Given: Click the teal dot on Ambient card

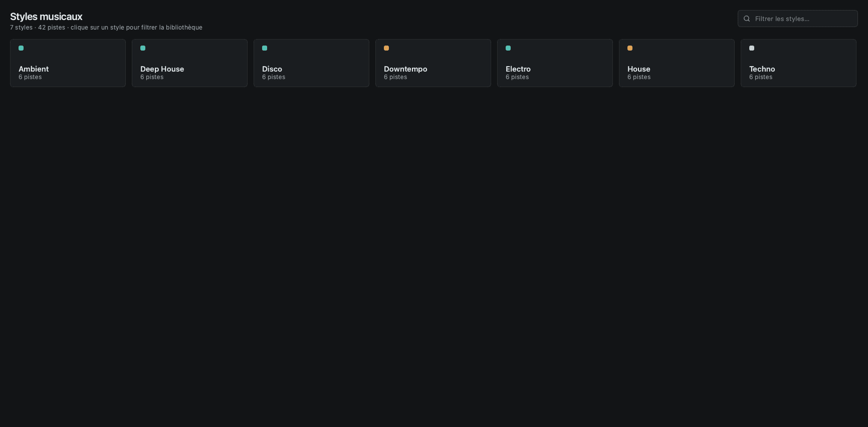Looking at the screenshot, I should point(21,48).
